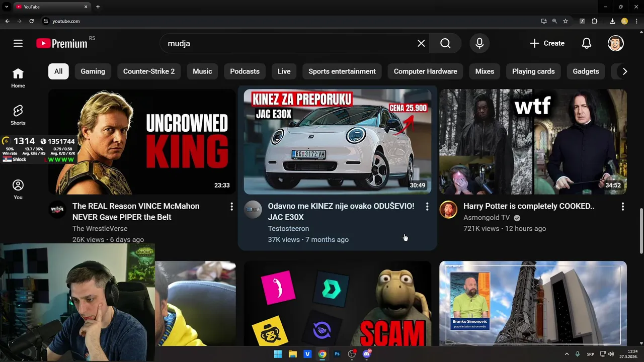The image size is (644, 362).
Task: Open the YouTube guide hamburger menu
Action: point(18,43)
